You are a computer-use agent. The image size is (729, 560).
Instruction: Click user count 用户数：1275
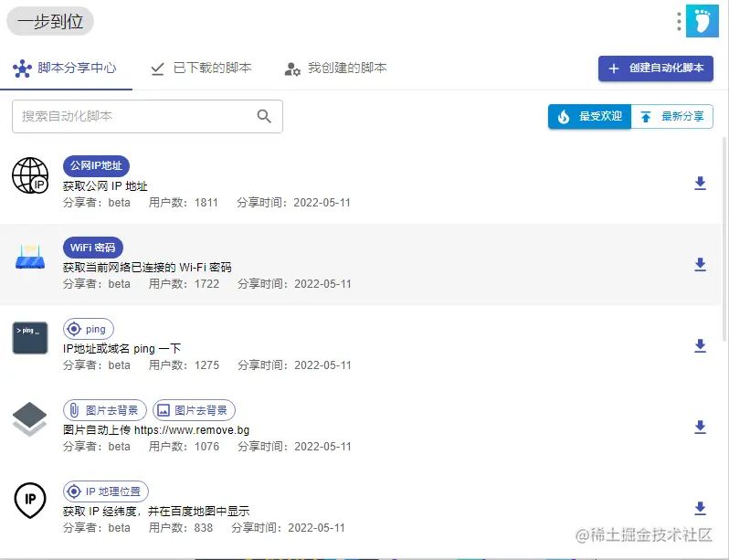click(184, 365)
